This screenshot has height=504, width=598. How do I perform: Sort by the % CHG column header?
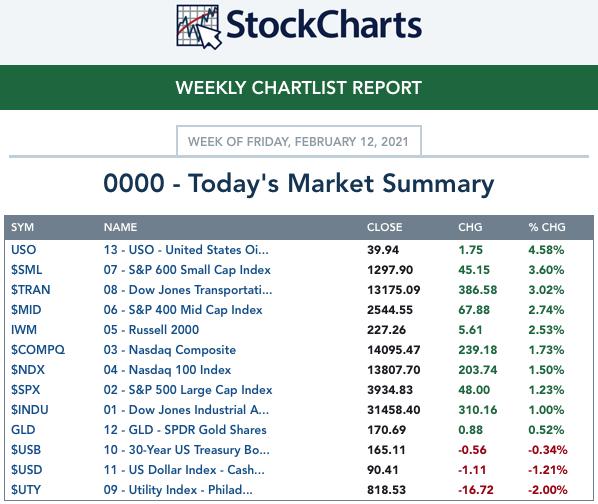[x=547, y=227]
